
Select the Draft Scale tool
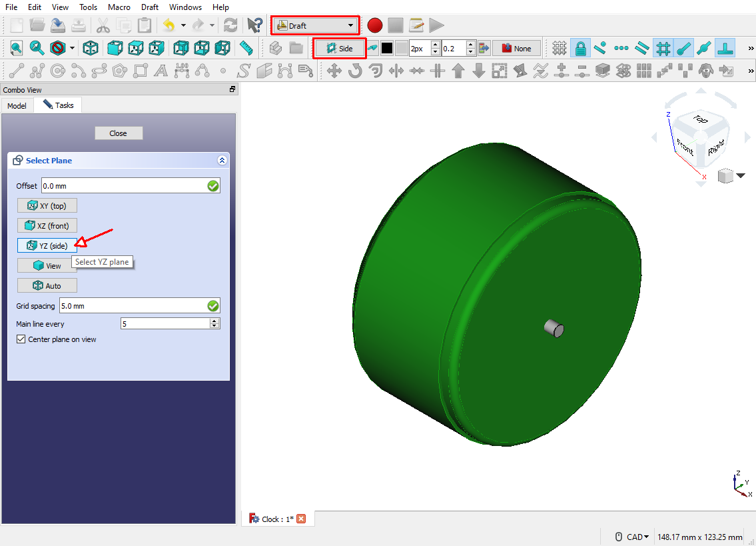(x=500, y=71)
